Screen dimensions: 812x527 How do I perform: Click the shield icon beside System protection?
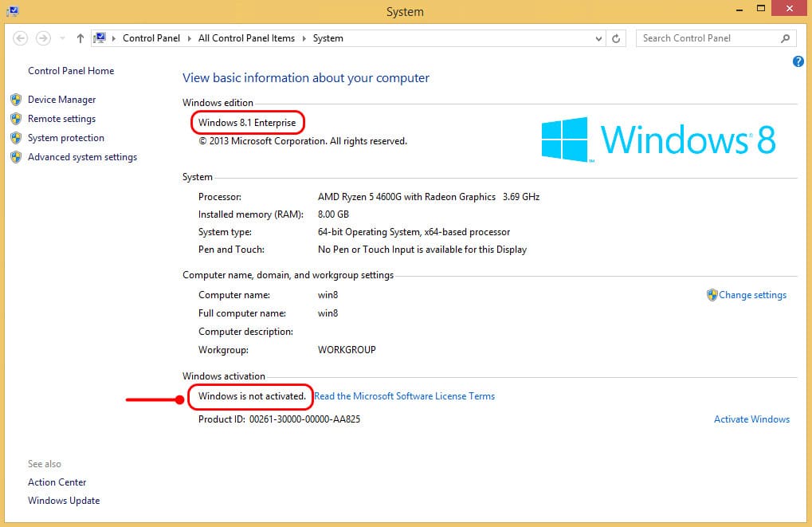16,138
